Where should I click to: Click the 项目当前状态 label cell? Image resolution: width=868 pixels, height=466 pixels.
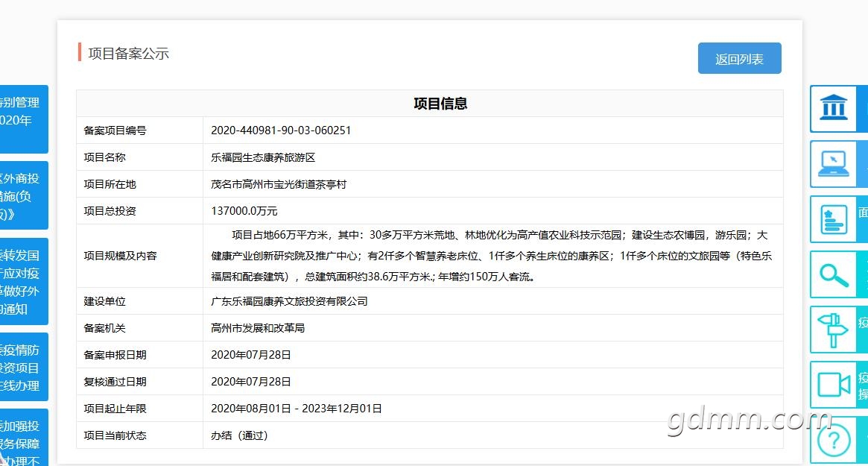tap(139, 435)
